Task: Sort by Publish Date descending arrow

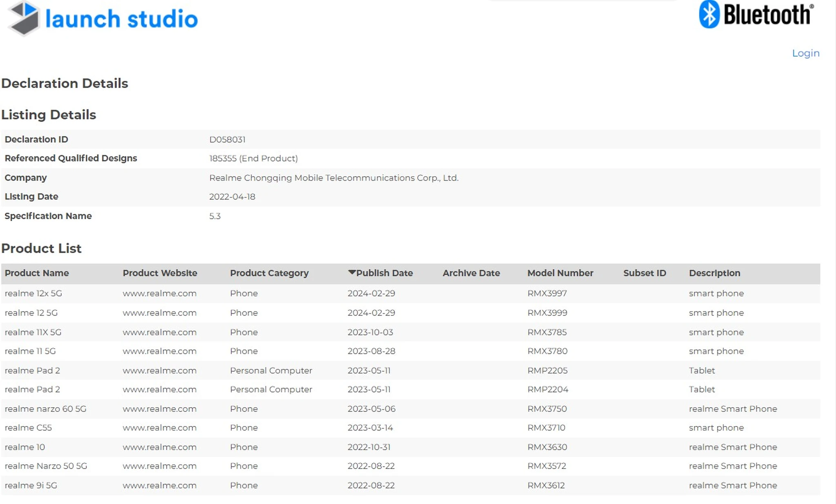Action: (x=352, y=272)
